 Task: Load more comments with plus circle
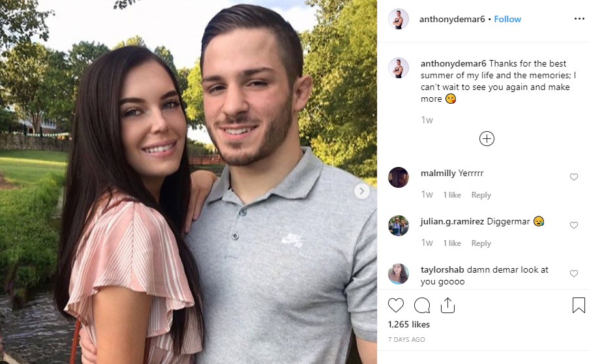487,138
